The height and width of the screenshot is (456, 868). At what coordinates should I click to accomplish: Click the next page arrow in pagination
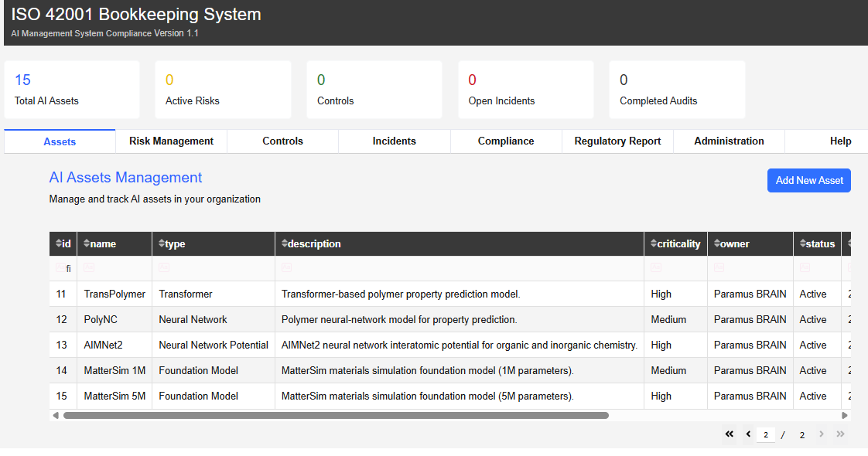822,434
